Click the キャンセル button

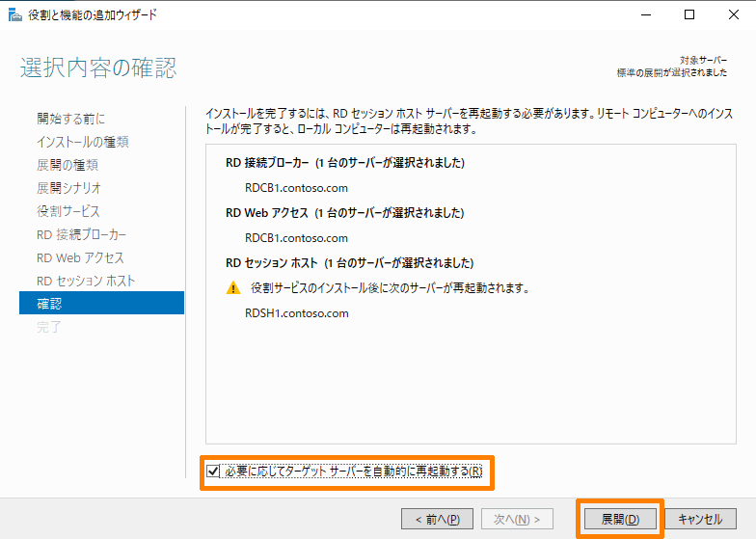(x=700, y=519)
